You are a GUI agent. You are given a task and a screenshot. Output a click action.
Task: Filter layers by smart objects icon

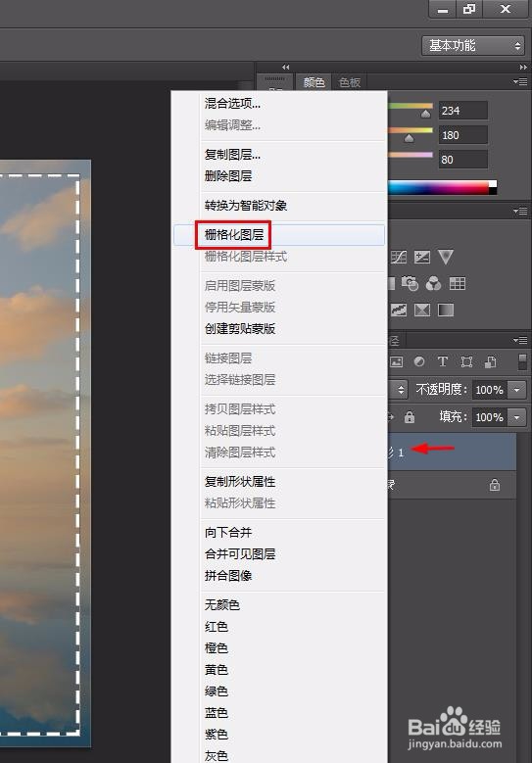[490, 361]
